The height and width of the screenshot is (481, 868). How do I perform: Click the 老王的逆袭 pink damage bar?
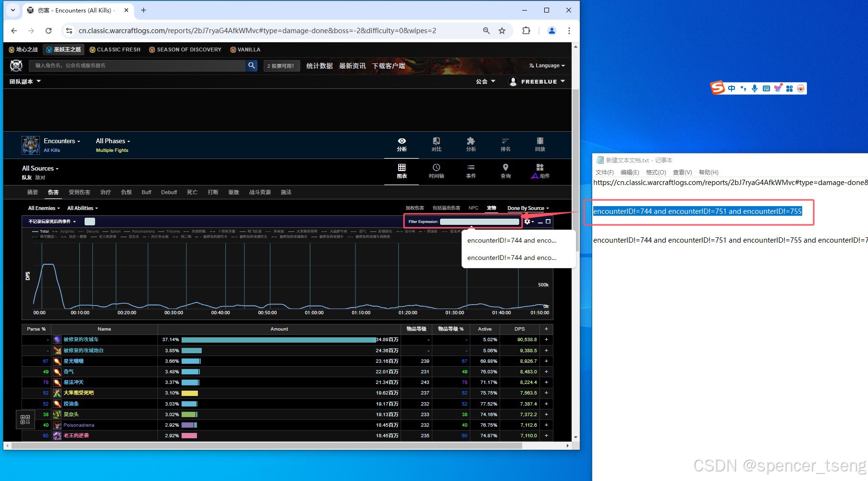(x=189, y=436)
